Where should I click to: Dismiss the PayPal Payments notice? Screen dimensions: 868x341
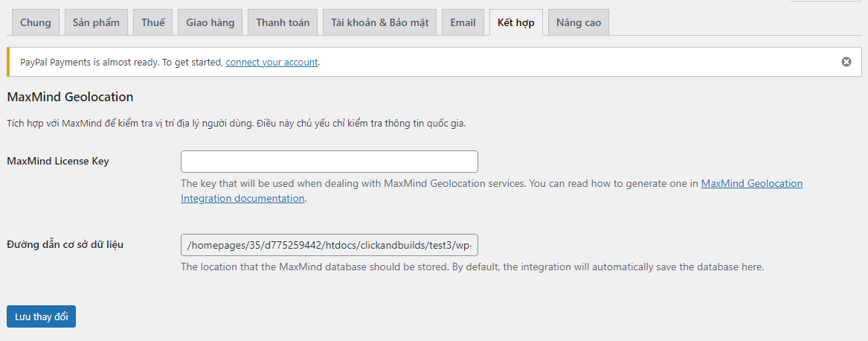coord(846,62)
